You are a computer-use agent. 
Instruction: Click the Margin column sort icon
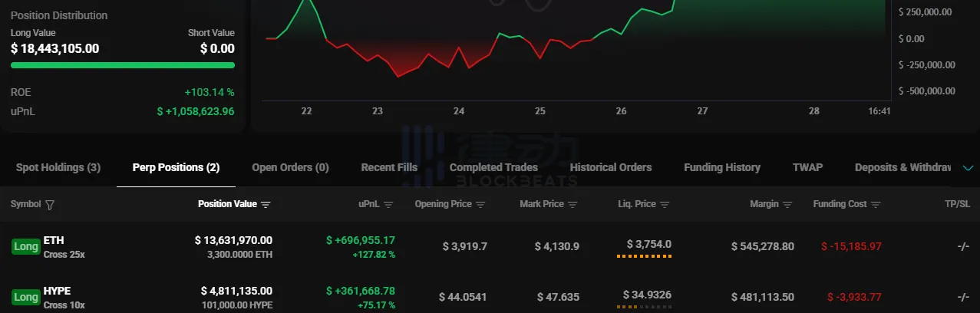point(787,205)
